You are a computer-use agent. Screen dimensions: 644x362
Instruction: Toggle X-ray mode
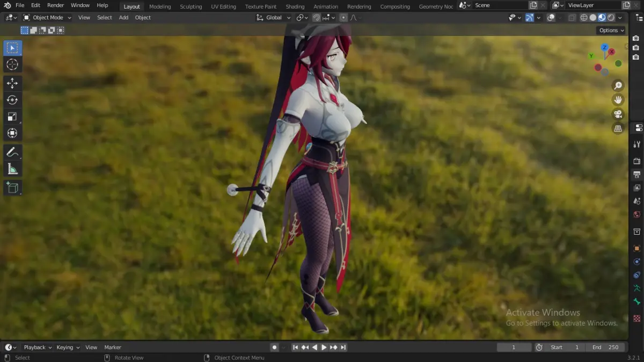pos(572,17)
